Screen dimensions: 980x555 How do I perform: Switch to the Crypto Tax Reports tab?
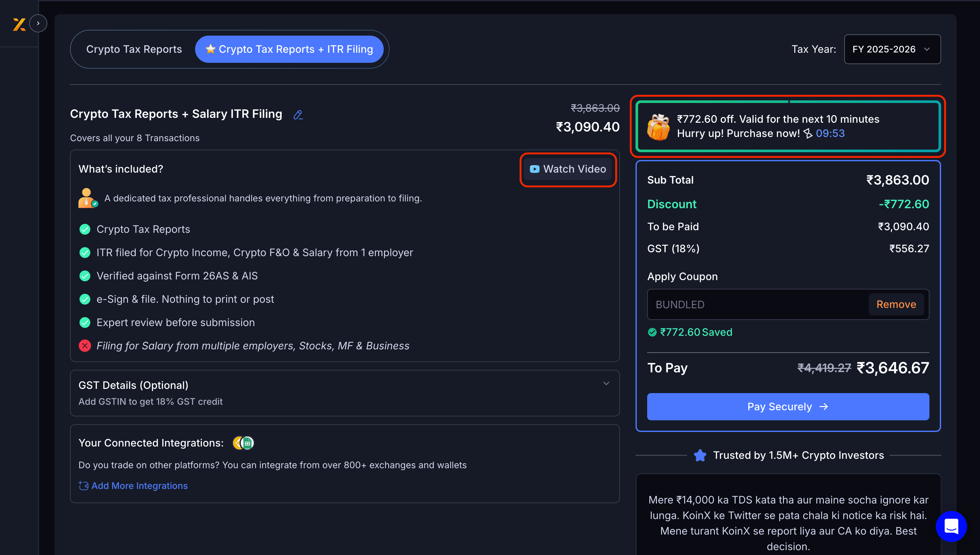[134, 49]
